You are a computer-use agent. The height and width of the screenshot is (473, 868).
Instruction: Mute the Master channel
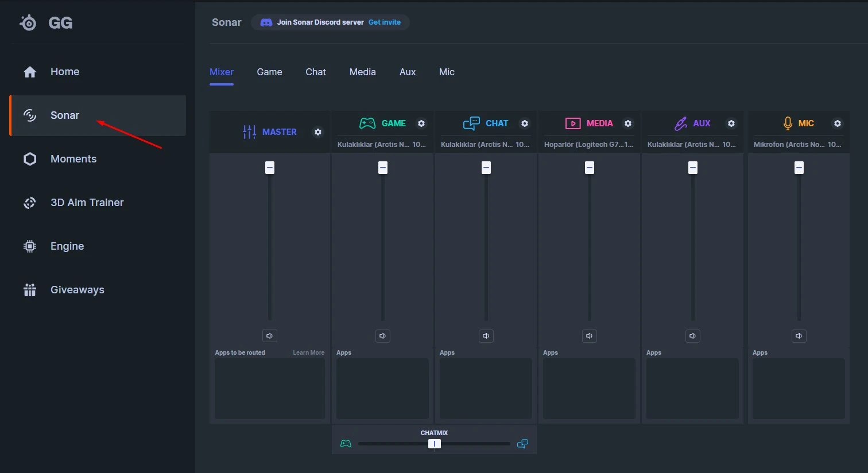coord(270,336)
